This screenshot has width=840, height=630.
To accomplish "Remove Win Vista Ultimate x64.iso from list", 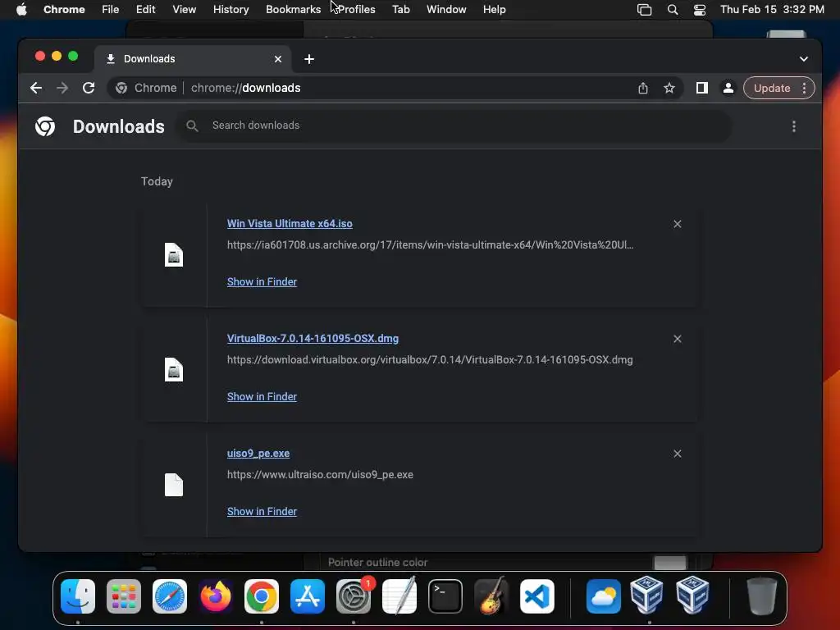I will coord(677,224).
